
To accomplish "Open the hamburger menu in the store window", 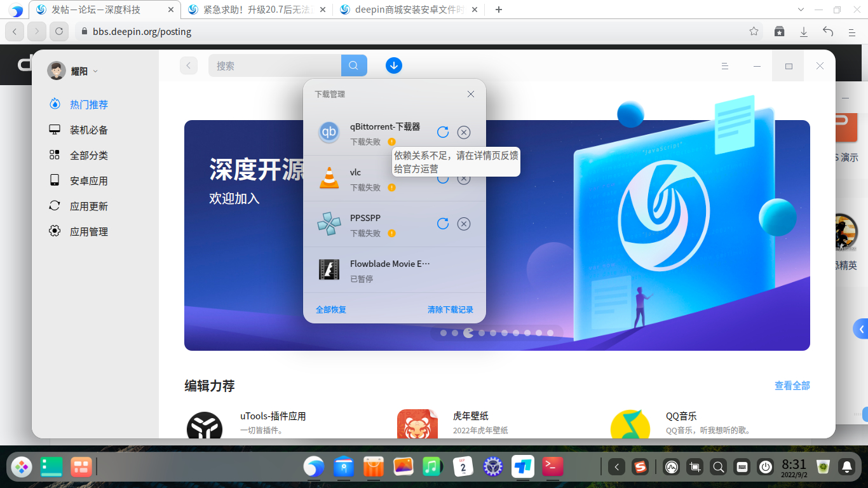I will tap(725, 65).
